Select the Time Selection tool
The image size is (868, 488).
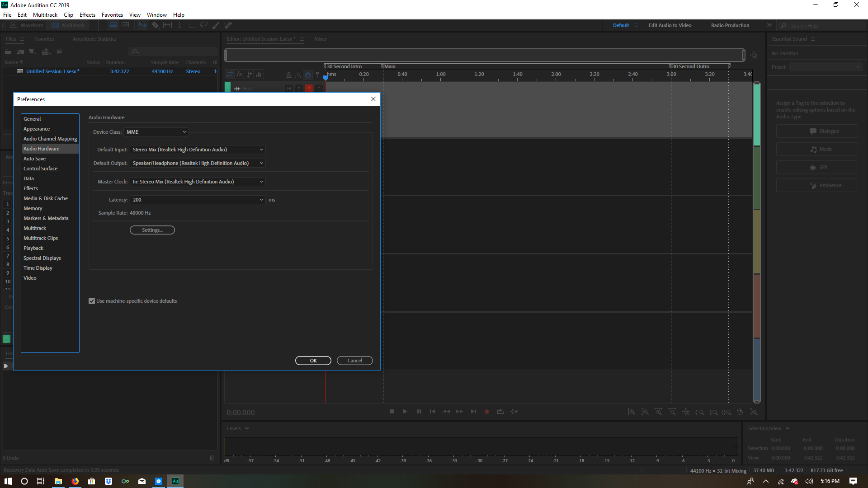tap(179, 25)
